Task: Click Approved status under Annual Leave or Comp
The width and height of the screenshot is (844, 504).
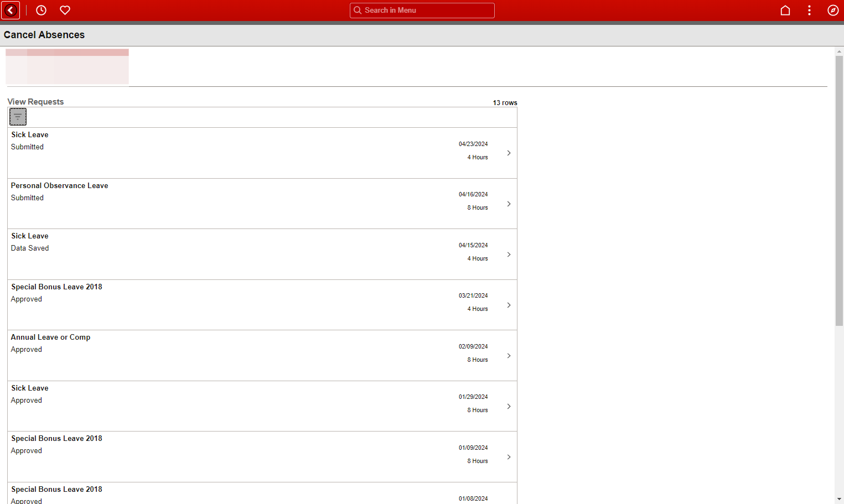Action: tap(26, 349)
